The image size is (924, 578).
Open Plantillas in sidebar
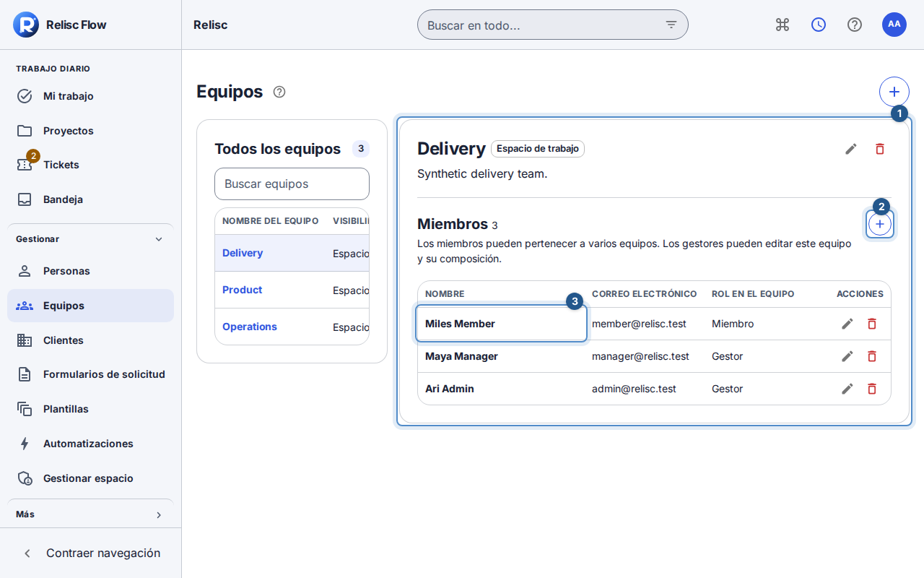tap(90, 409)
